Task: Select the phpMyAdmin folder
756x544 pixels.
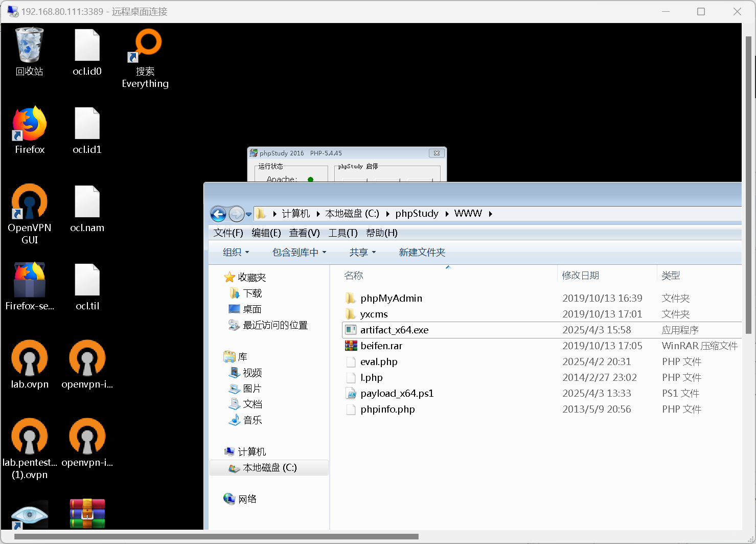Action: (391, 299)
